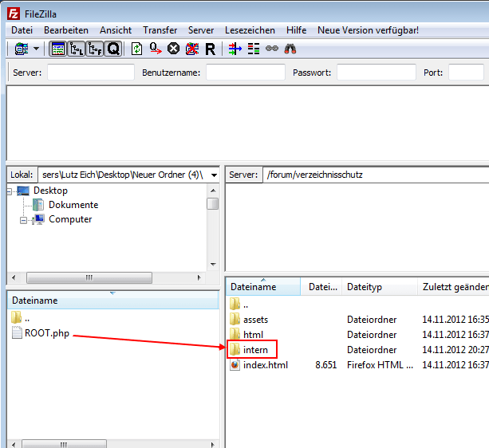Collapse the Computer tree node
Image resolution: width=489 pixels, height=448 pixels.
pyautogui.click(x=24, y=220)
